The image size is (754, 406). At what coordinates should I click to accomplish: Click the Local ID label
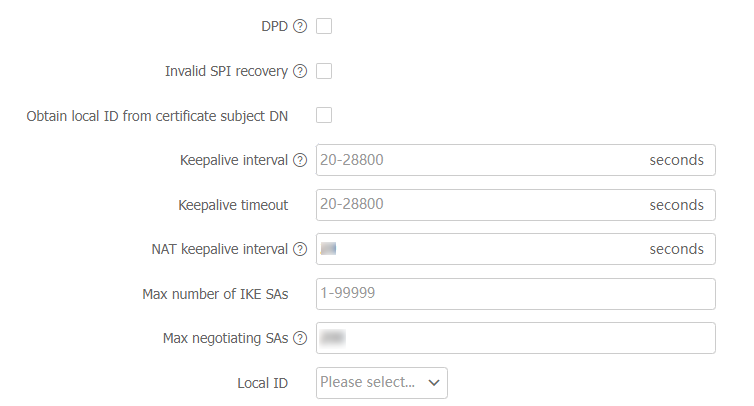262,383
